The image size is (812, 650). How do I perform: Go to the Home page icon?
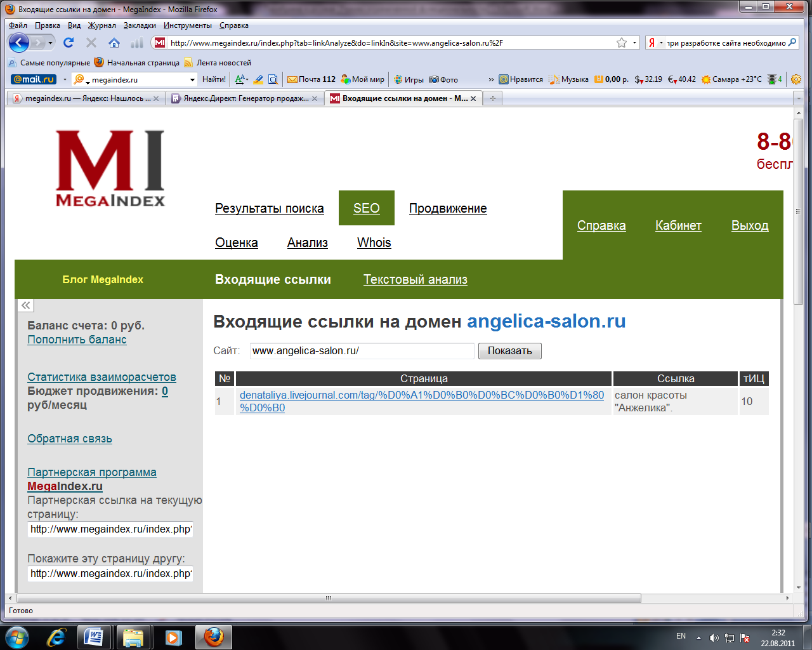[x=114, y=43]
